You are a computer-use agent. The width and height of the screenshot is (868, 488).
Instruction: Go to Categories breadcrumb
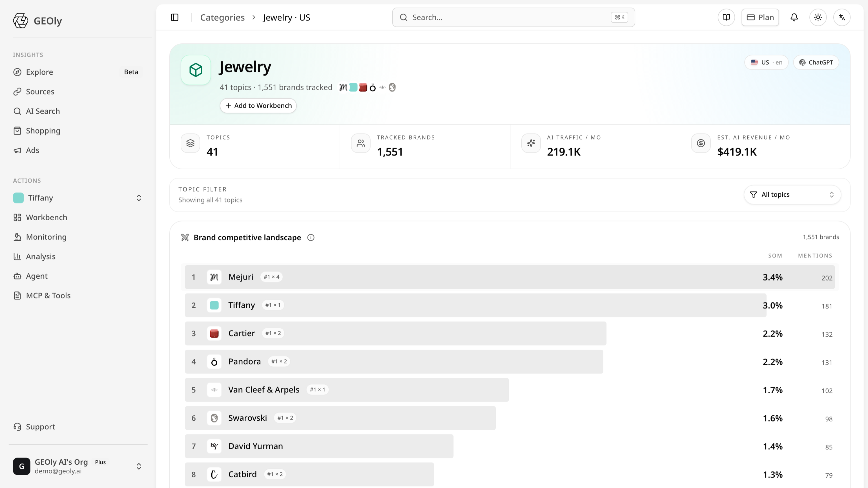(x=222, y=17)
